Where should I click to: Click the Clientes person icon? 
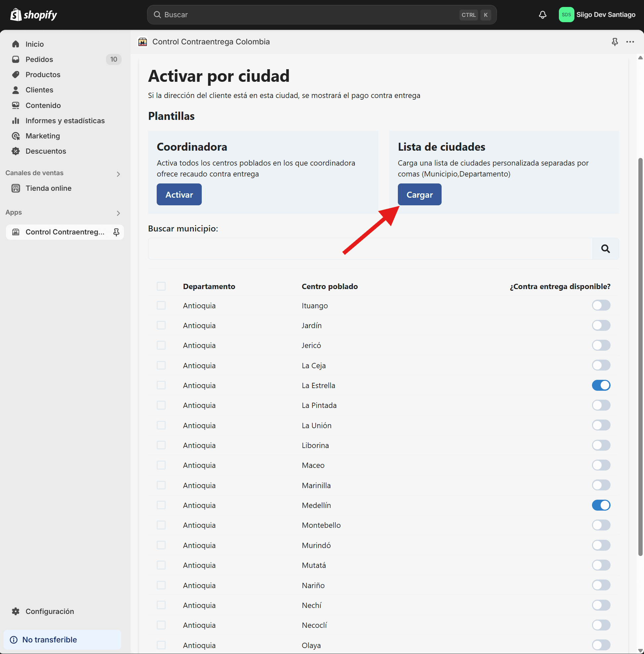pyautogui.click(x=16, y=90)
